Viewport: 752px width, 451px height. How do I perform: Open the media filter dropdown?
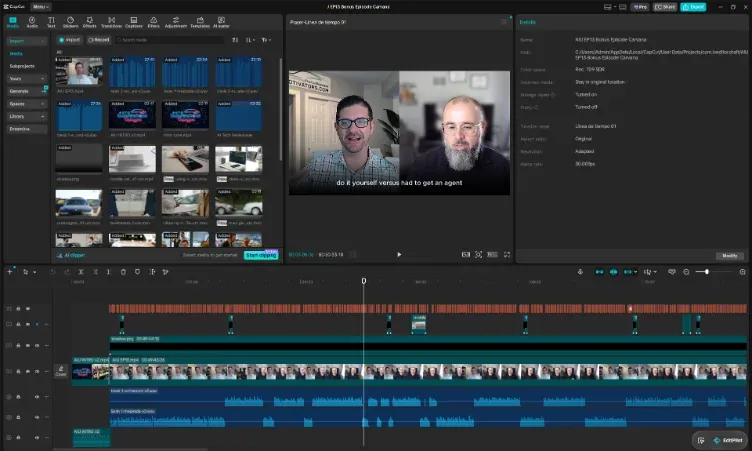coord(266,40)
